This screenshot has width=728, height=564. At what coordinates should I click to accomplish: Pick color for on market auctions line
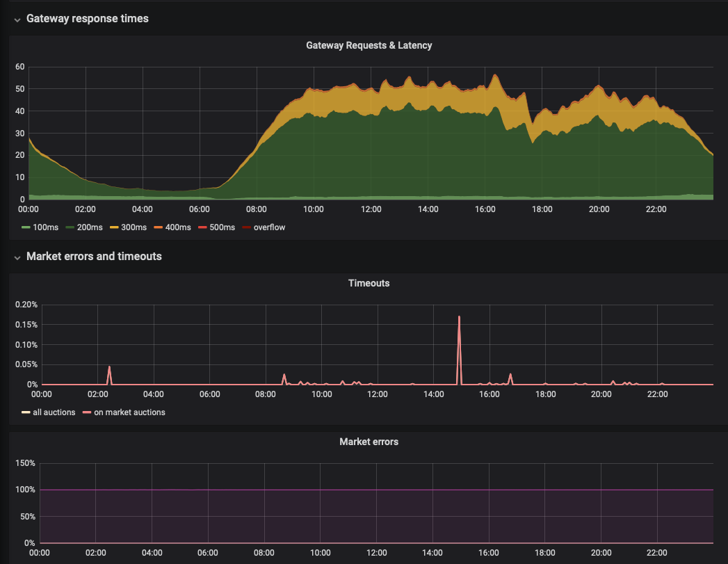click(x=87, y=412)
